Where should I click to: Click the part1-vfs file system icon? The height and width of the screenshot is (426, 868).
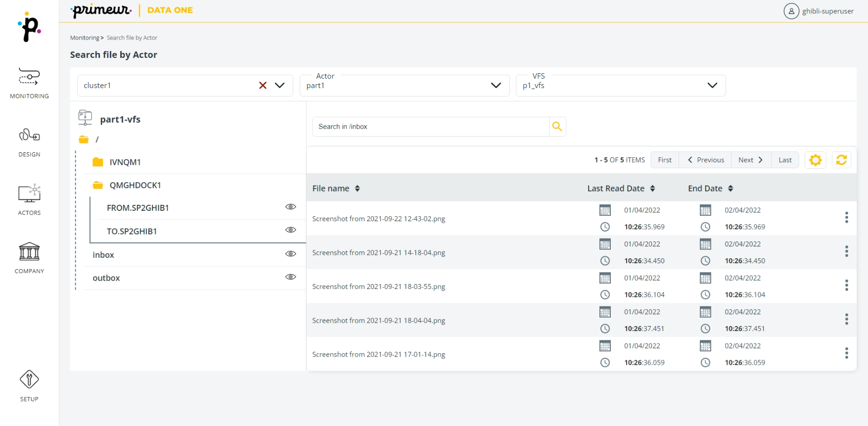(85, 118)
